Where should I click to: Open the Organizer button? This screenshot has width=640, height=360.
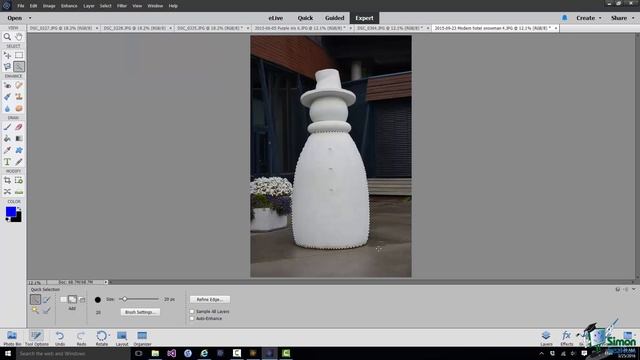tap(142, 338)
